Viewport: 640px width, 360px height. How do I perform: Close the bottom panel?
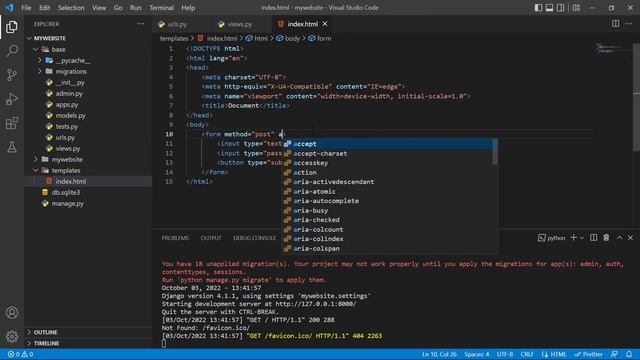pos(631,238)
